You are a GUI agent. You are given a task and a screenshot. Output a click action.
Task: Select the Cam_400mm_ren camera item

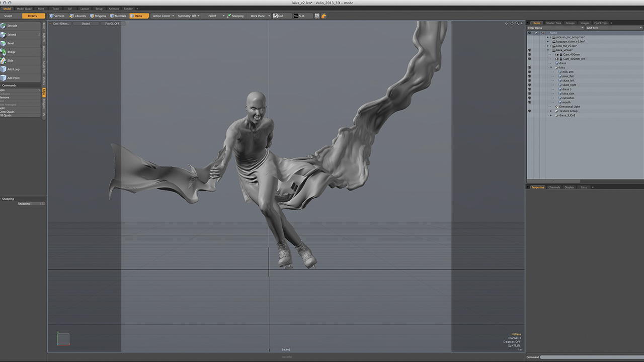[574, 59]
